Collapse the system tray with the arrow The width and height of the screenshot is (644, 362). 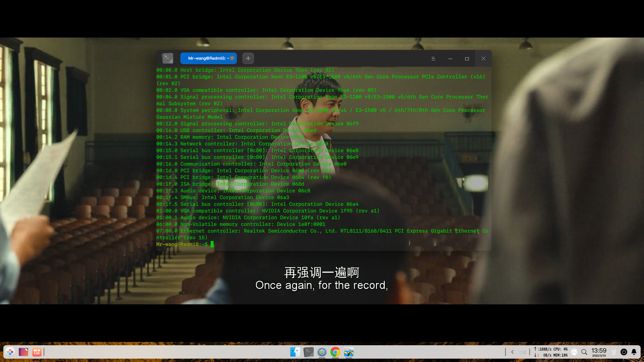512,352
